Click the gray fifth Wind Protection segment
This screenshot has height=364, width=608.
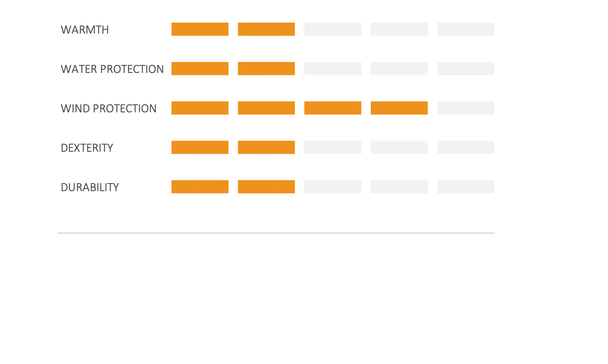[466, 108]
